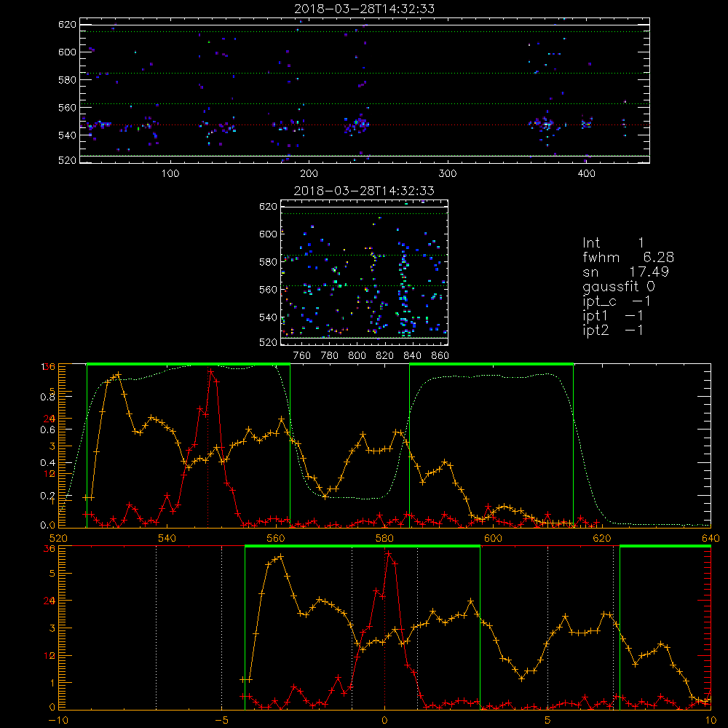Screen dimensions: 728x728
Task: Click the spectrum plot's x-axis label 620
Action: pyautogui.click(x=602, y=538)
